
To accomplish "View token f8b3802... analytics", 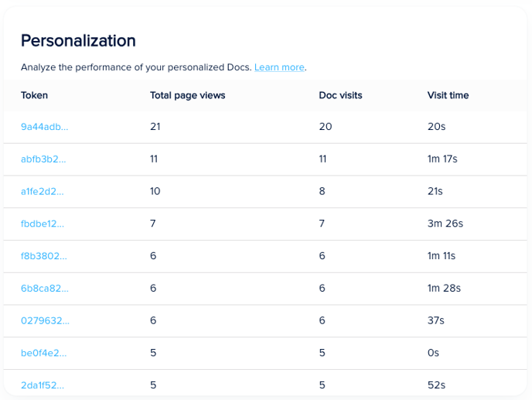I will (x=43, y=256).
